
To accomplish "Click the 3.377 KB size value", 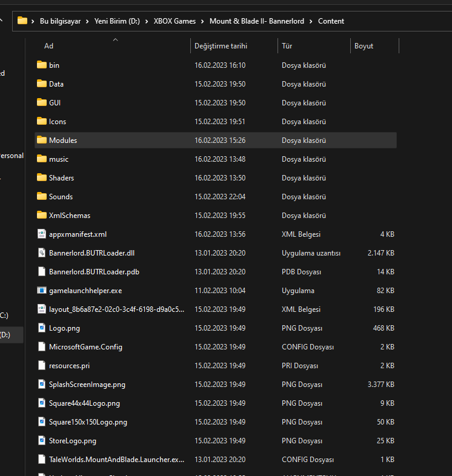I will [381, 385].
